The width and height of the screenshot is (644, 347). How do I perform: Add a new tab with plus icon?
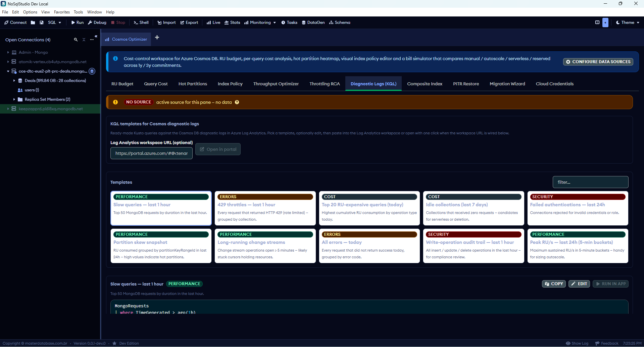[x=157, y=37]
